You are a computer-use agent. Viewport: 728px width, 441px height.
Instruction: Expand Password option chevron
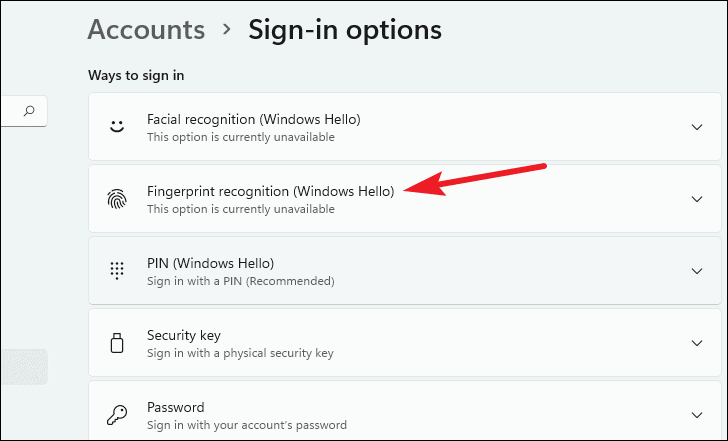(x=697, y=415)
